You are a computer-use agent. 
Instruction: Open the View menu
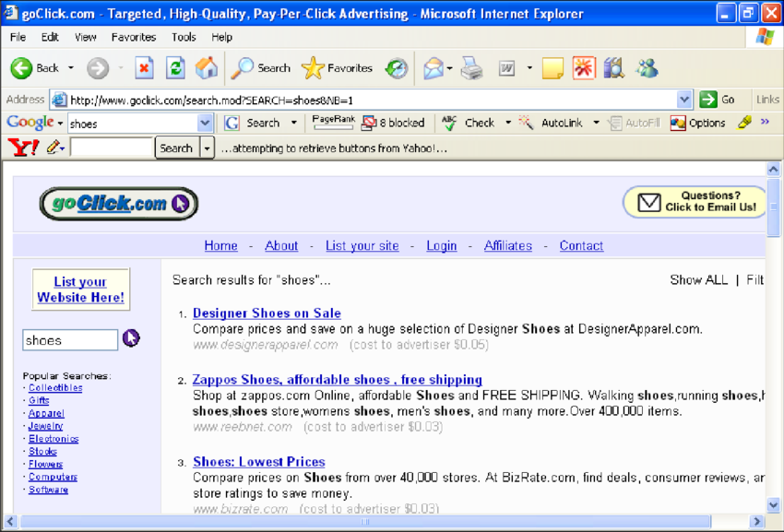pos(86,37)
